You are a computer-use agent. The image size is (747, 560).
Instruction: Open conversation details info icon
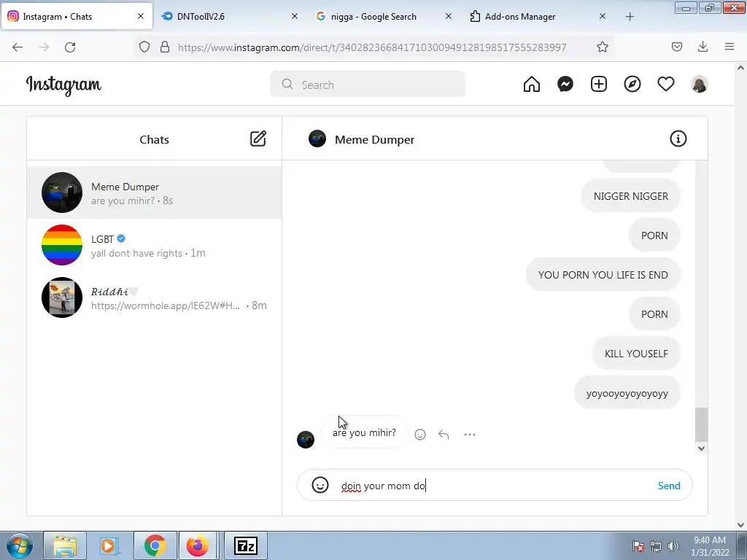[678, 139]
